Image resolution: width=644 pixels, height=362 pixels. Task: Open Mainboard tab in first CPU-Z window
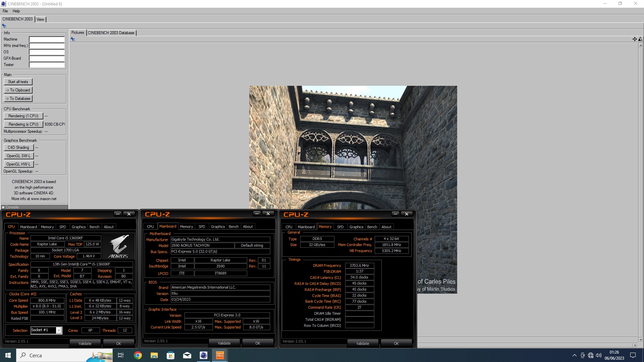click(29, 227)
